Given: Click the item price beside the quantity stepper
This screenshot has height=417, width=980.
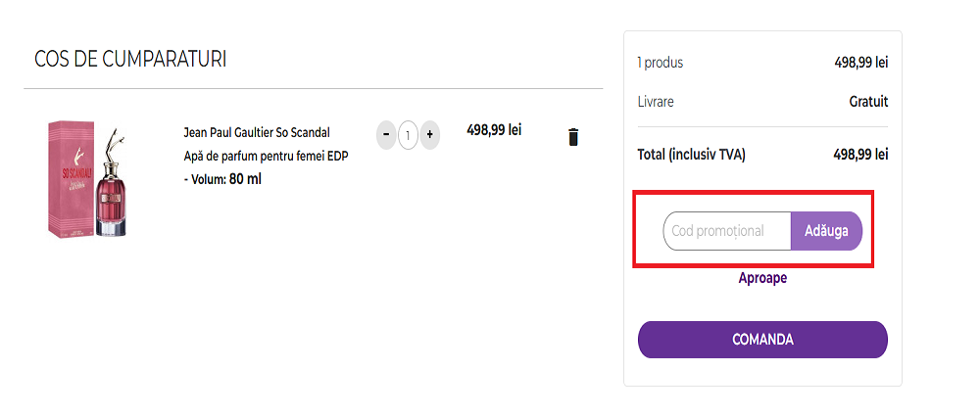Looking at the screenshot, I should [494, 129].
